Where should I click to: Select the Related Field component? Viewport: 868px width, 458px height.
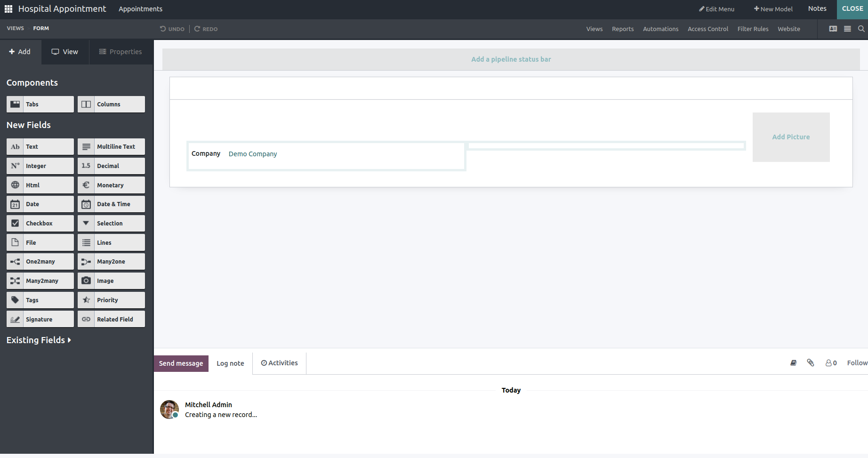tap(111, 319)
